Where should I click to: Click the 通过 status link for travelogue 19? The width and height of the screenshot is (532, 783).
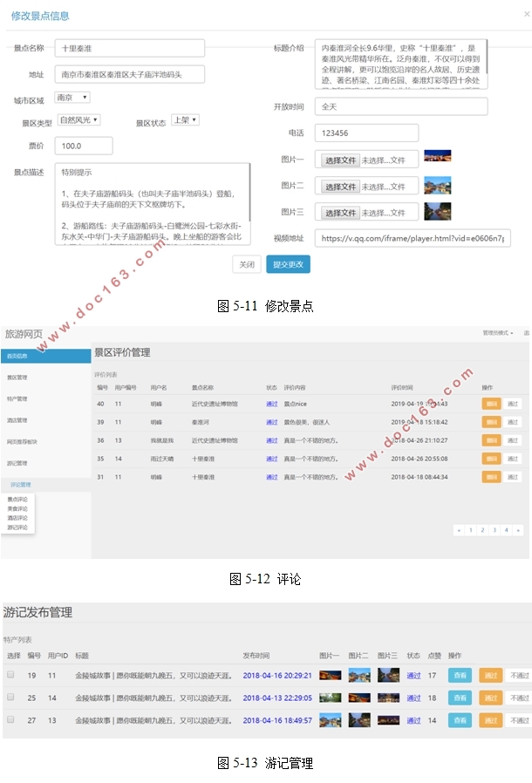(413, 676)
